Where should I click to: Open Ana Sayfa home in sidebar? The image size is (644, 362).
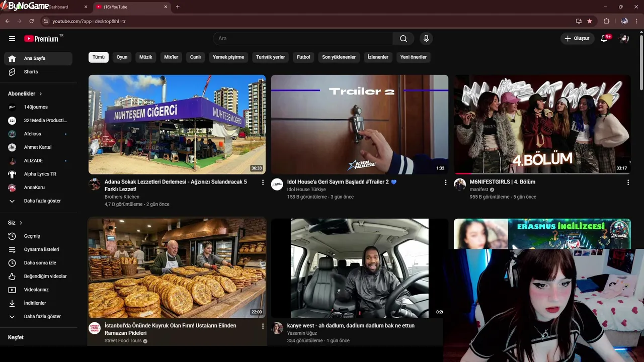point(38,58)
